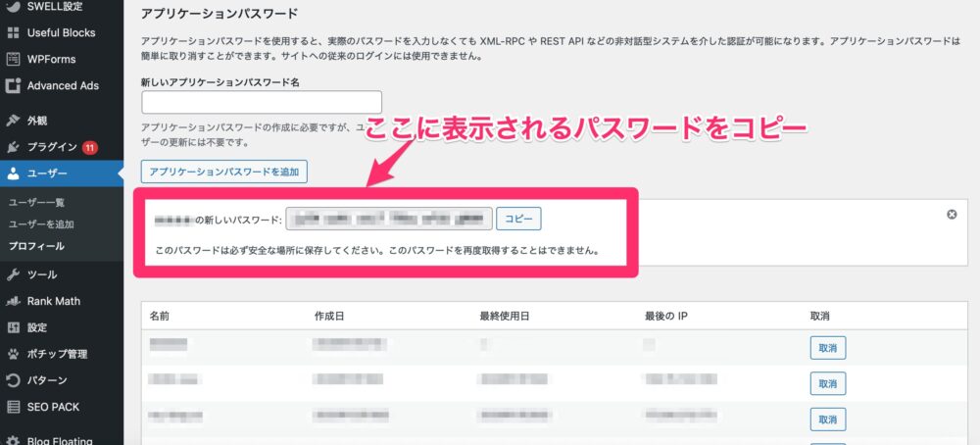Open the ポチップ管理 menu
The image size is (980, 445).
pos(57,354)
